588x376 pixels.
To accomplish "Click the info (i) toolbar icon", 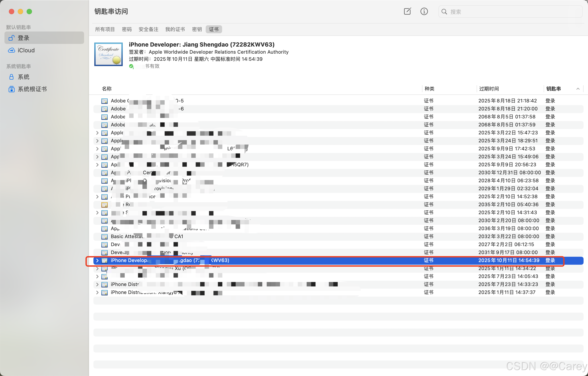I will pos(424,12).
